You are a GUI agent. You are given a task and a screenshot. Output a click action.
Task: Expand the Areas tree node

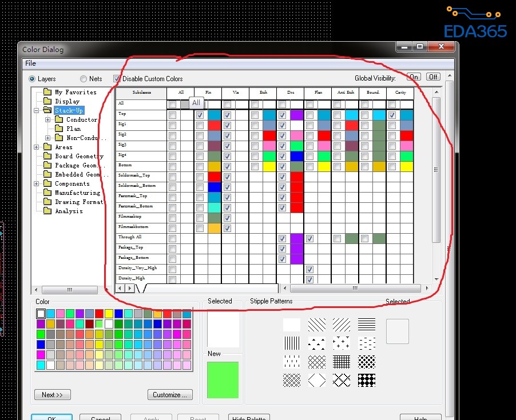click(37, 147)
